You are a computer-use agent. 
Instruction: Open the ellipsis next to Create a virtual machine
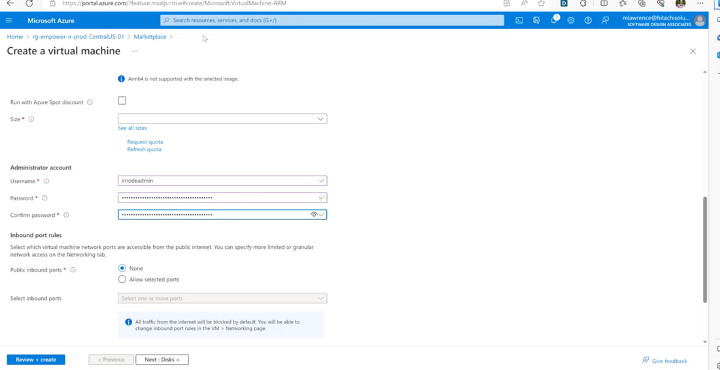134,51
